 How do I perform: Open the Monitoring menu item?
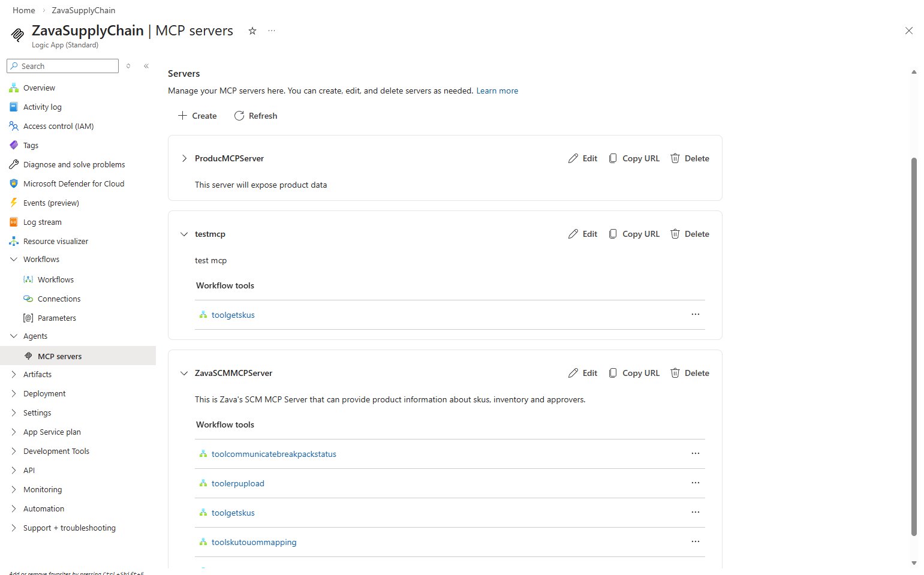click(x=42, y=489)
